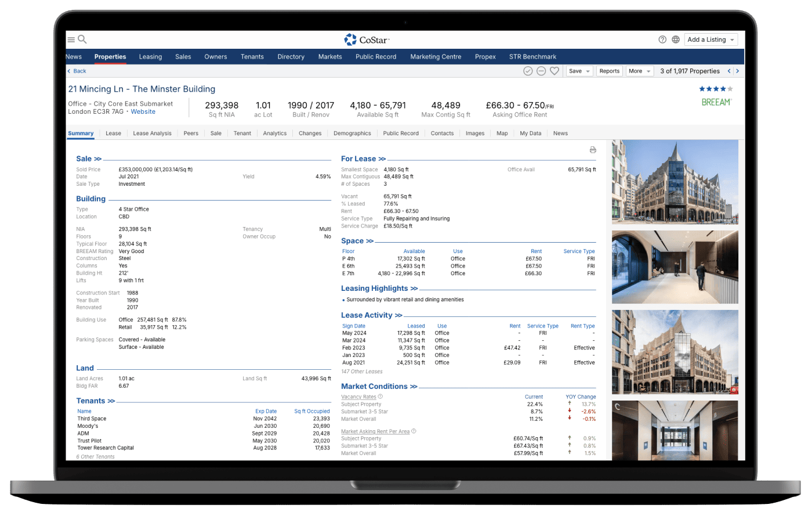Open the hamburger menu icon
Screen dimensions: 812x519
[71, 39]
